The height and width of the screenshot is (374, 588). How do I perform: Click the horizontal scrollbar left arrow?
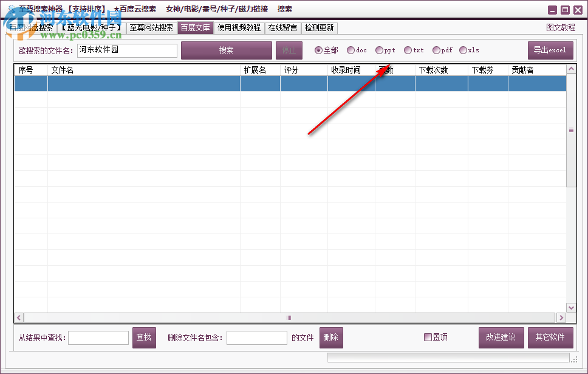click(19, 317)
